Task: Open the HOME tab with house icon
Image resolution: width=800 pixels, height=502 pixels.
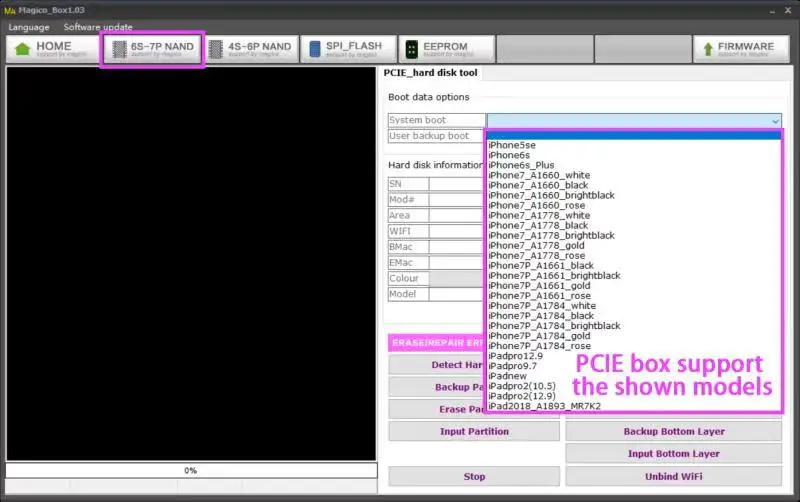Action: [53, 49]
